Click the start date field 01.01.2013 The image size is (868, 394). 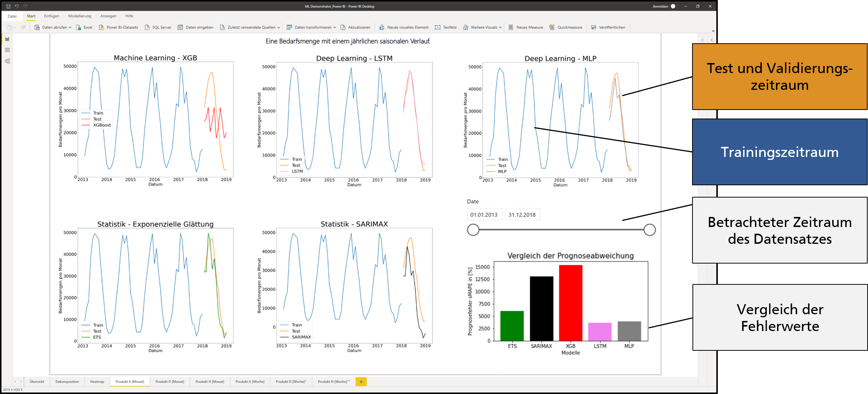coord(484,215)
